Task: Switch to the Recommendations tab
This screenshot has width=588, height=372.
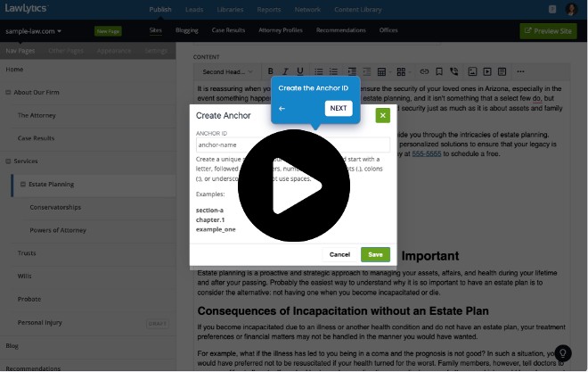Action: pos(341,30)
